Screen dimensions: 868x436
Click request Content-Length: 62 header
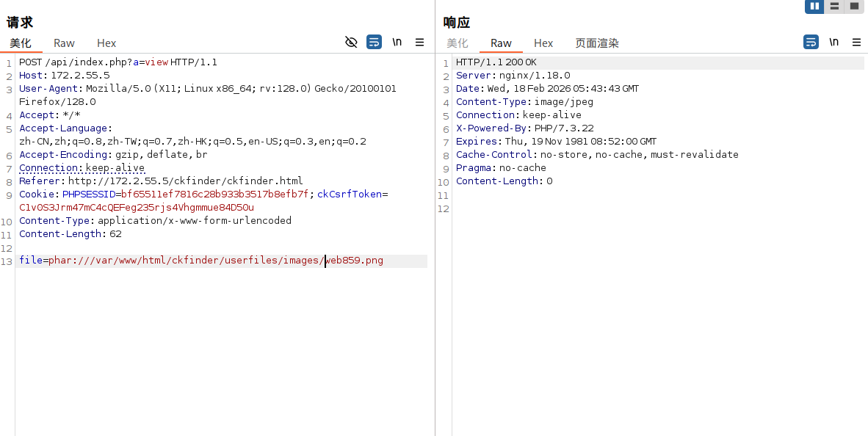70,234
